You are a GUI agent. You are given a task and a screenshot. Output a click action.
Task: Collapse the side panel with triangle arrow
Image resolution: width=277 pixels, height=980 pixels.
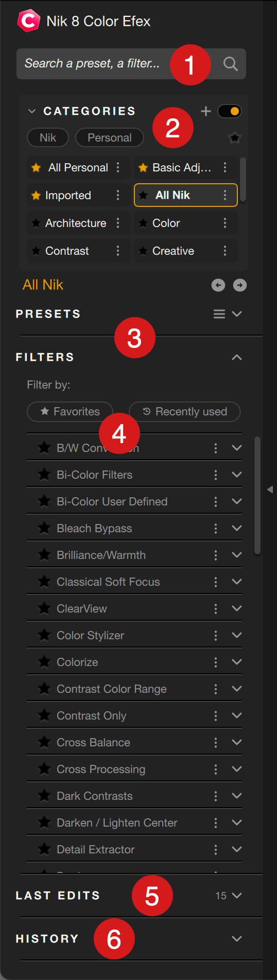click(270, 489)
